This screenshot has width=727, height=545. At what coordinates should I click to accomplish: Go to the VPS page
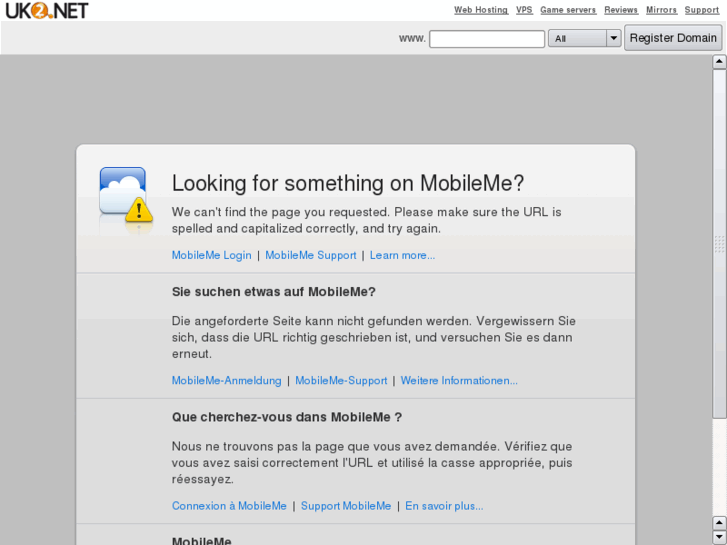[524, 10]
